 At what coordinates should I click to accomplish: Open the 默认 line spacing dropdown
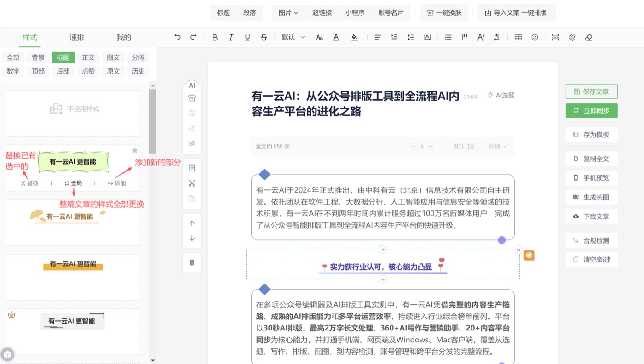pyautogui.click(x=464, y=147)
